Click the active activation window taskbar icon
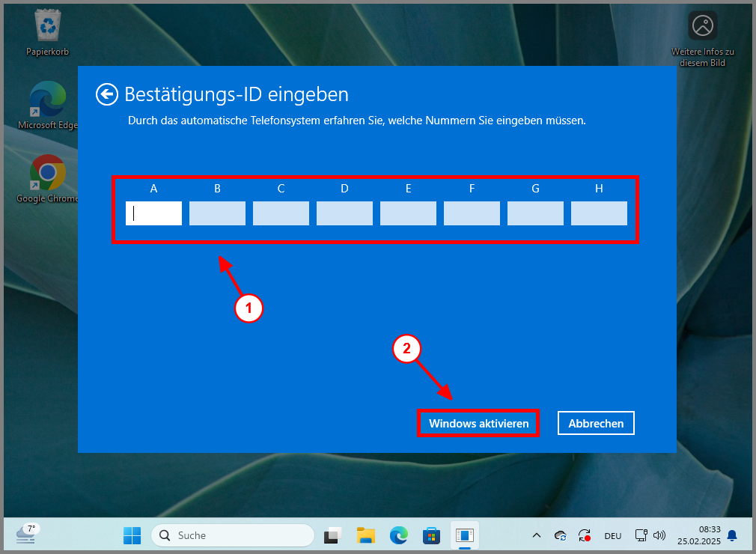 (465, 535)
